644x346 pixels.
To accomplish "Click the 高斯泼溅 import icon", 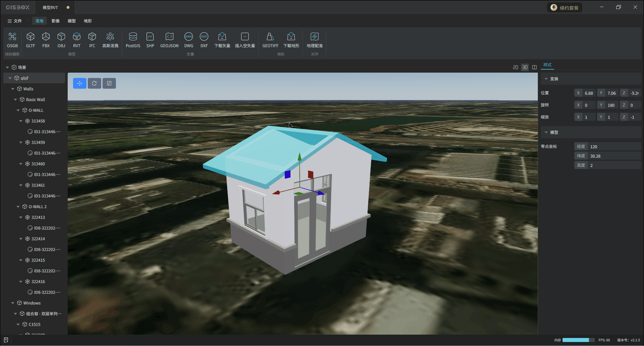I will tap(110, 37).
